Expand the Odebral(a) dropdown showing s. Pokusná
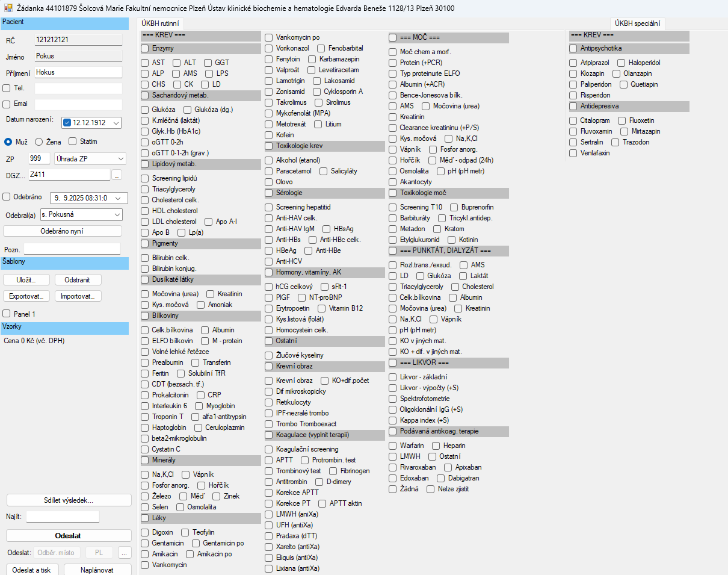The width and height of the screenshot is (728, 575). 117,214
